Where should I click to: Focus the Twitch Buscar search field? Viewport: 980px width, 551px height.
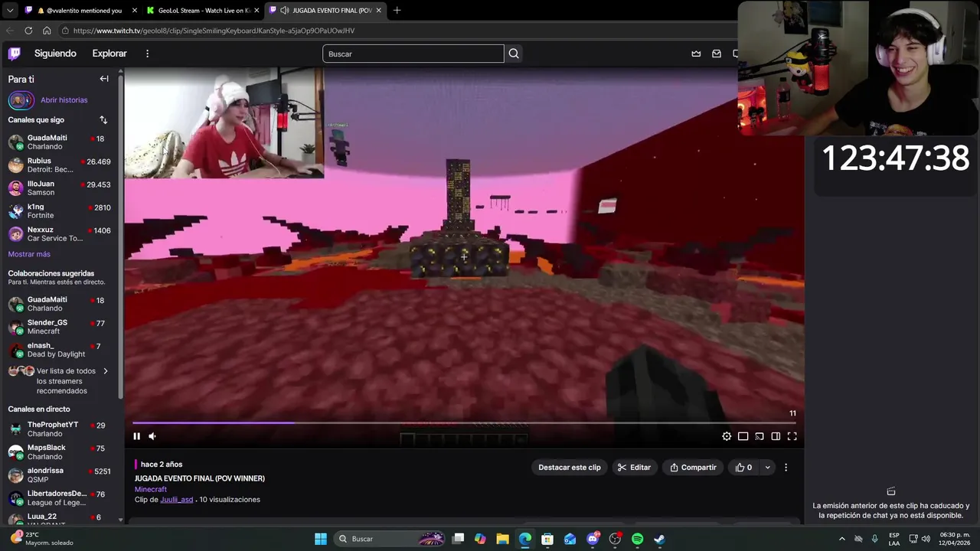click(x=413, y=54)
